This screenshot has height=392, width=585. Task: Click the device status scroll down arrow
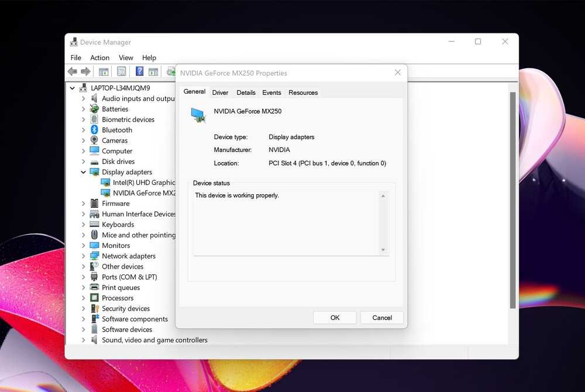tap(383, 250)
